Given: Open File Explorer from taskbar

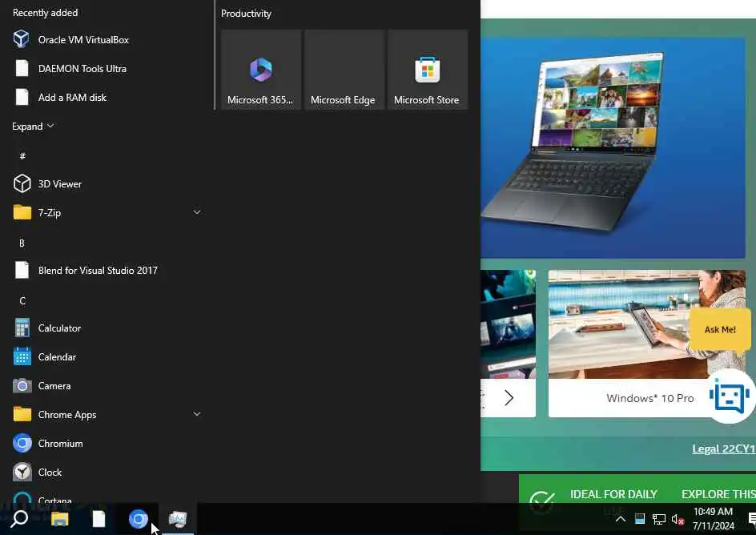Looking at the screenshot, I should 60,519.
